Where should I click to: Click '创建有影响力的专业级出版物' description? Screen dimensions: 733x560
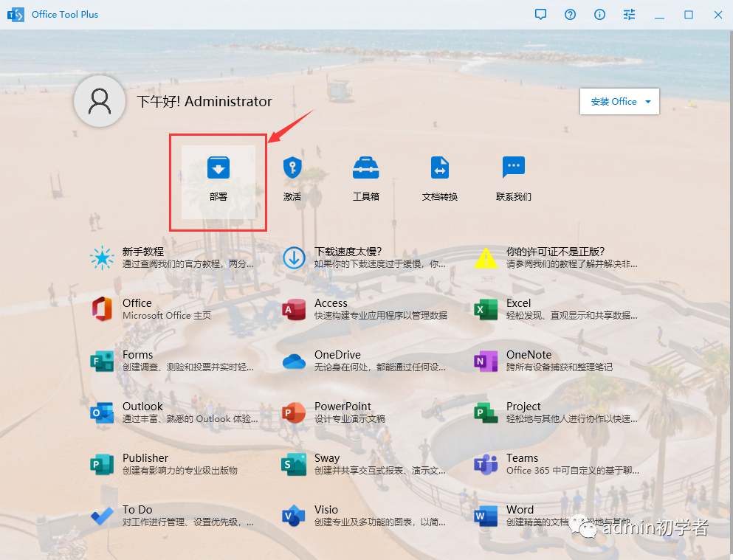click(x=180, y=470)
